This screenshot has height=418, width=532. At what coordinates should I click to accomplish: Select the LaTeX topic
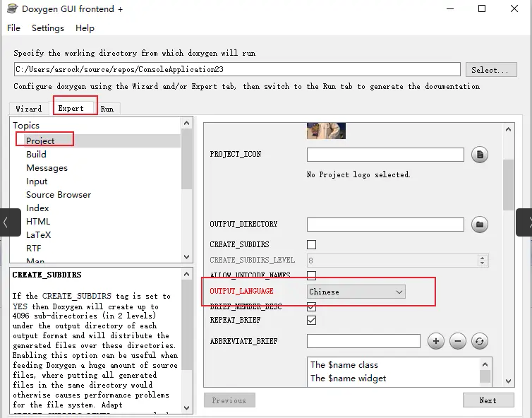point(38,234)
